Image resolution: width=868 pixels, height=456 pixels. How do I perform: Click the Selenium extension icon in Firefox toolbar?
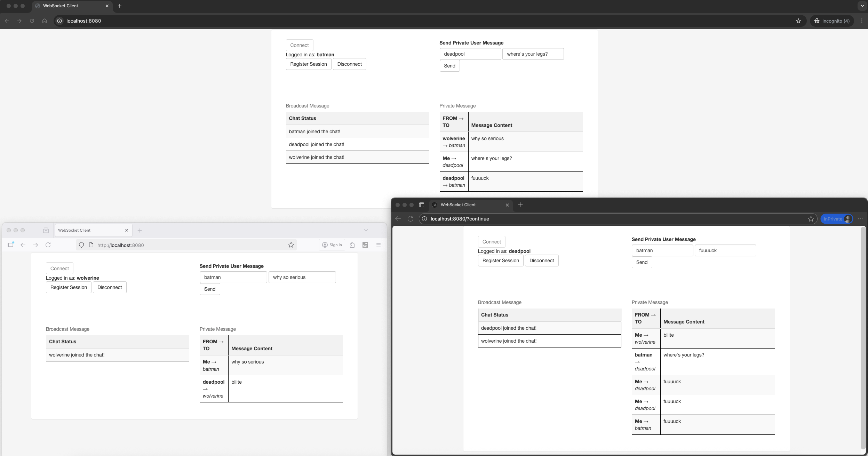[x=365, y=245]
